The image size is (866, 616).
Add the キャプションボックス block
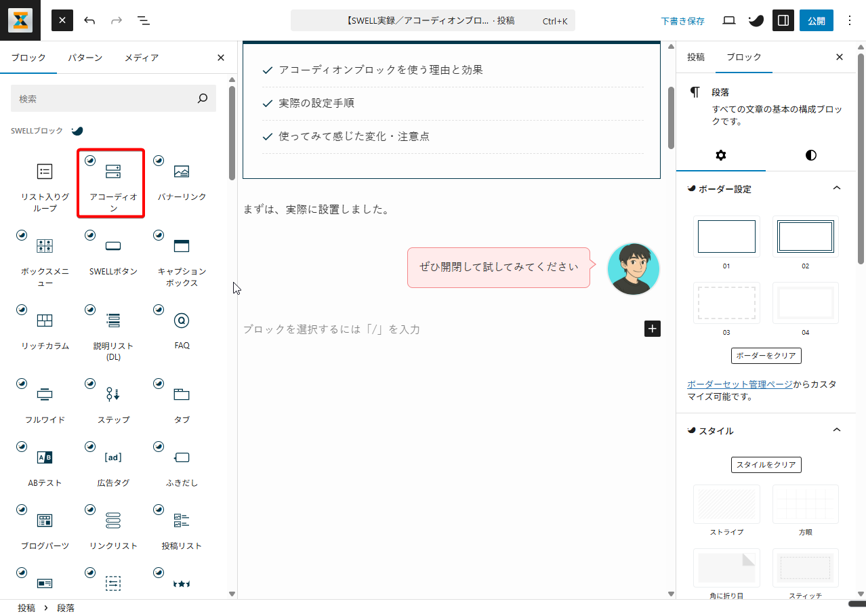[x=182, y=258]
